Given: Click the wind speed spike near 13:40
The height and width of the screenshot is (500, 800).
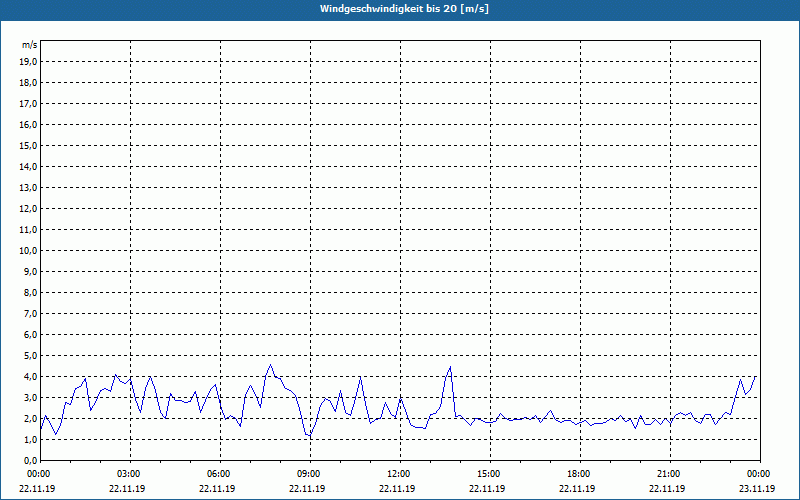Looking at the screenshot, I should (450, 367).
